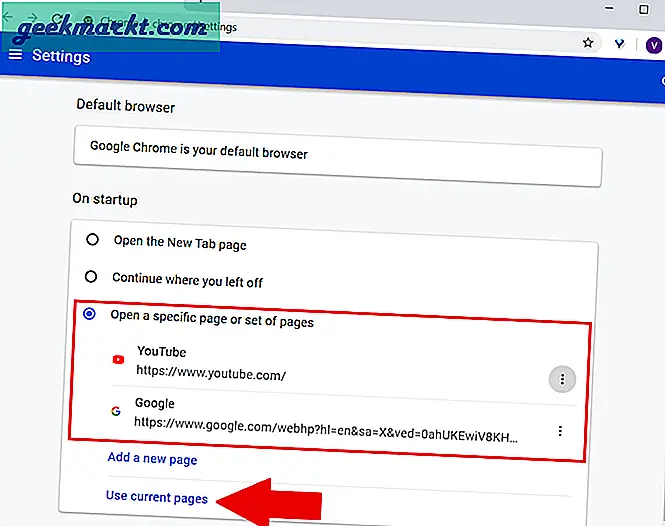This screenshot has width=665, height=526.
Task: Click Google Chrome is your default browser text
Action: [199, 150]
